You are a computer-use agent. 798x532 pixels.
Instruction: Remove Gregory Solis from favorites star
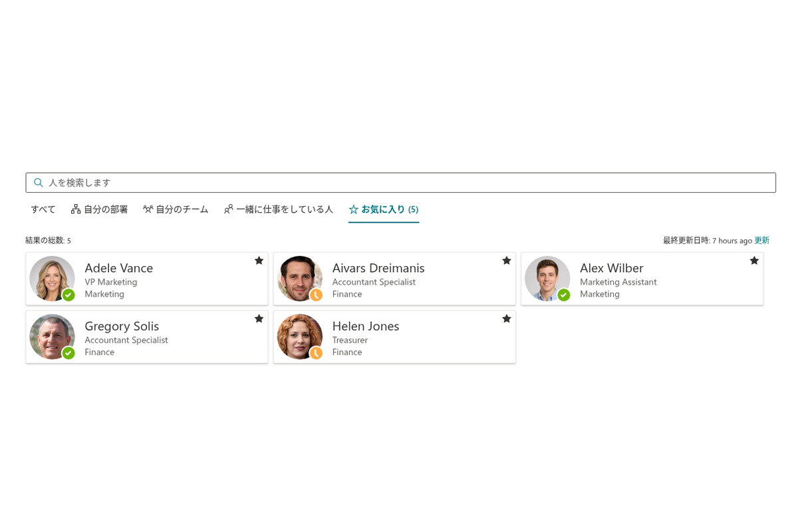259,319
